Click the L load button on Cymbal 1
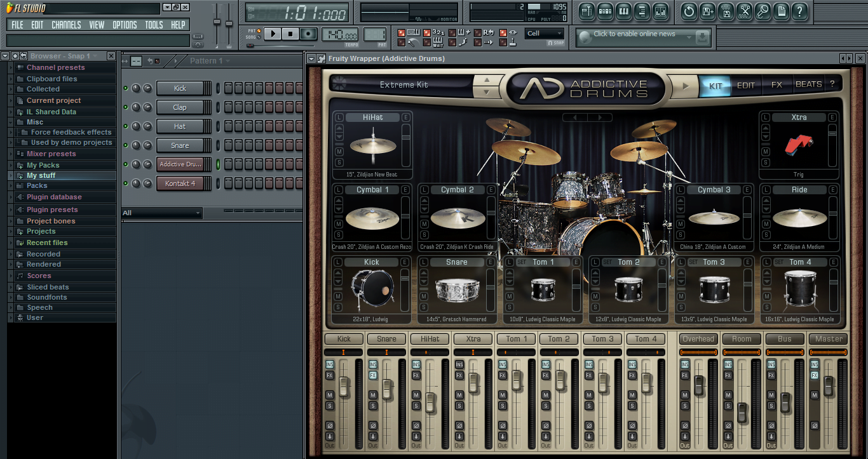This screenshot has width=868, height=459. (339, 190)
